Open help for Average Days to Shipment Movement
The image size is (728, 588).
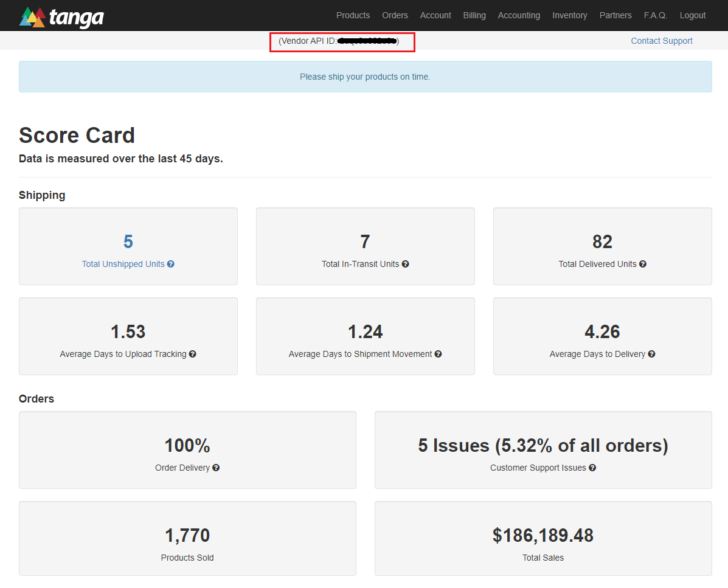click(x=439, y=353)
